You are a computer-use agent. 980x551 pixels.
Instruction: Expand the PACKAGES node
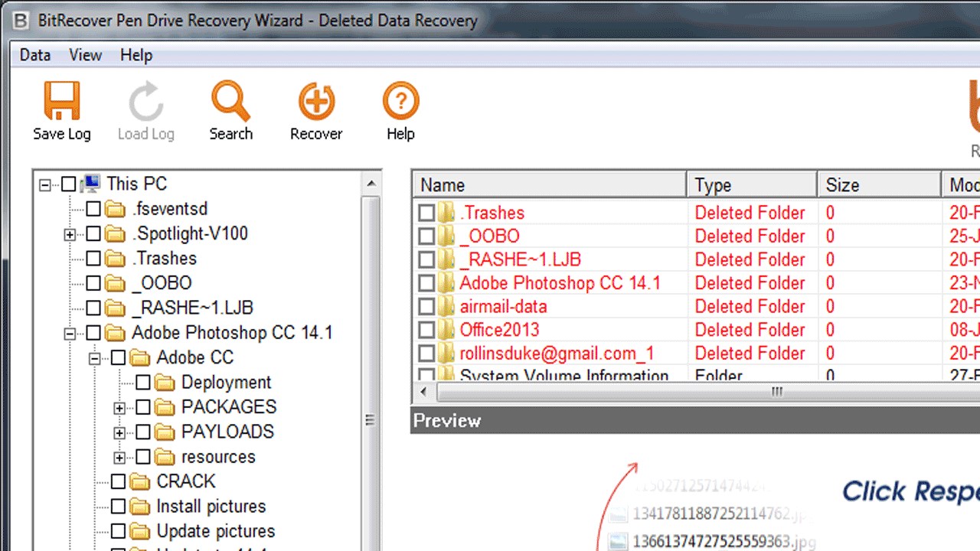[119, 408]
